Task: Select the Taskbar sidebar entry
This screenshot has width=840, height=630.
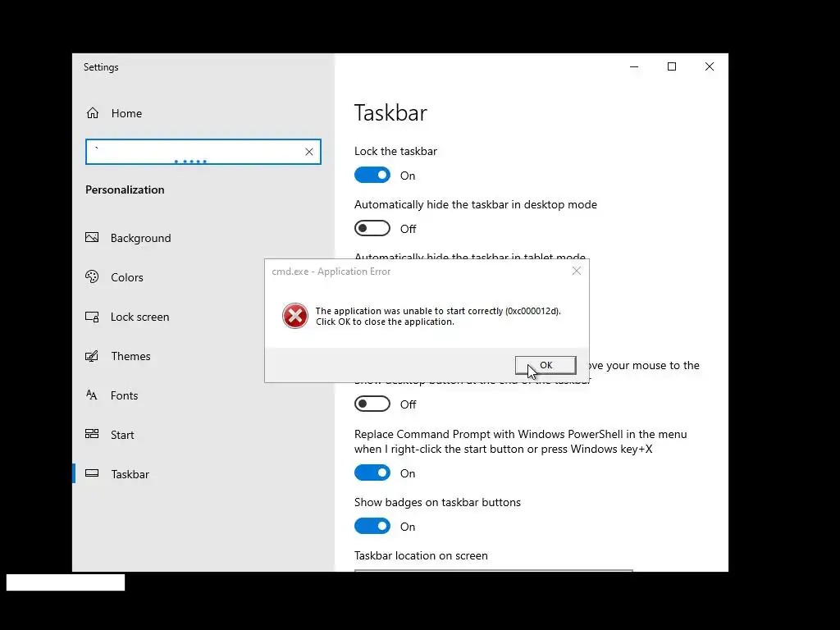Action: point(203,474)
